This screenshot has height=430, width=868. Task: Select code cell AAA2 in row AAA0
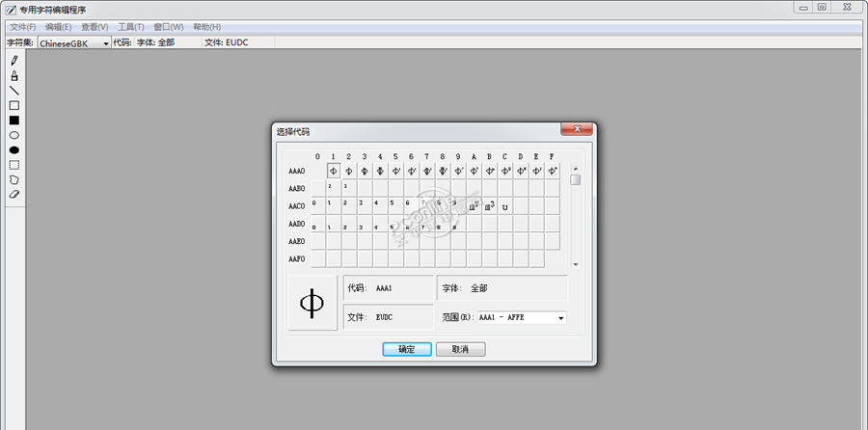coord(349,172)
